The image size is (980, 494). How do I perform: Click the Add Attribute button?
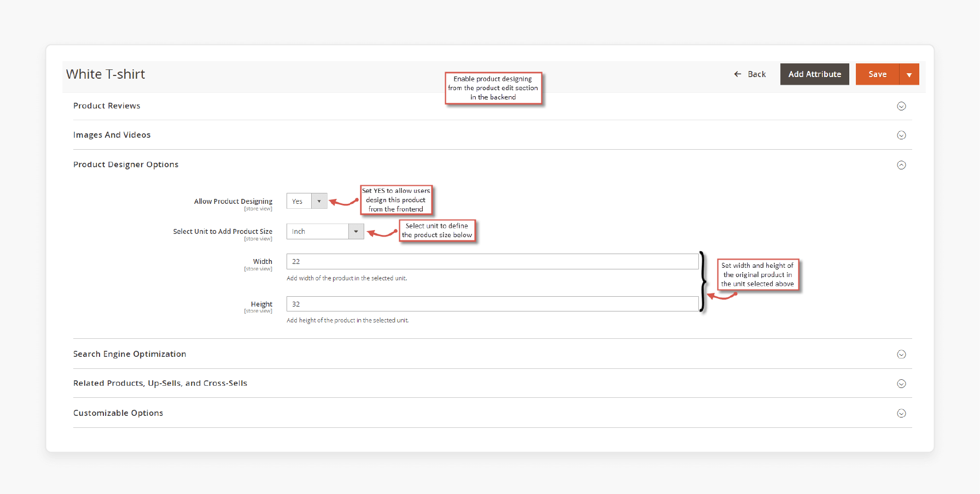(x=814, y=74)
